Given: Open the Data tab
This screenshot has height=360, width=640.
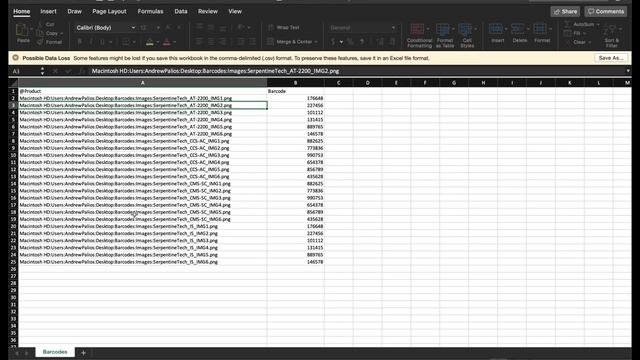Looking at the screenshot, I should tap(181, 11).
